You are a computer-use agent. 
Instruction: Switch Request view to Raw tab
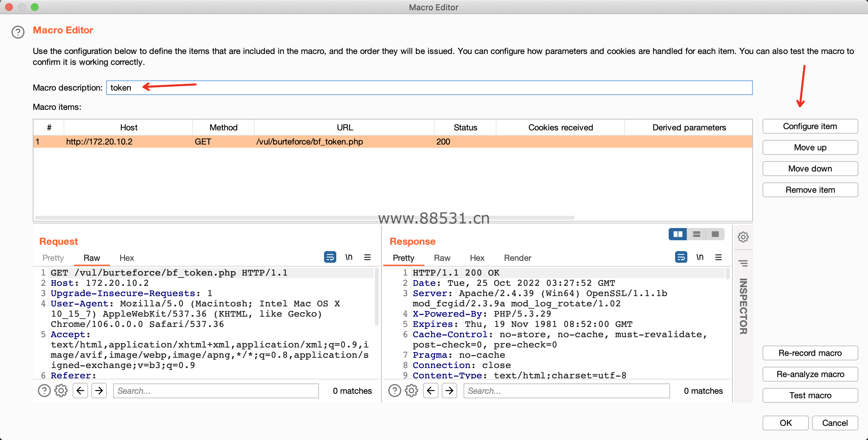(x=92, y=258)
